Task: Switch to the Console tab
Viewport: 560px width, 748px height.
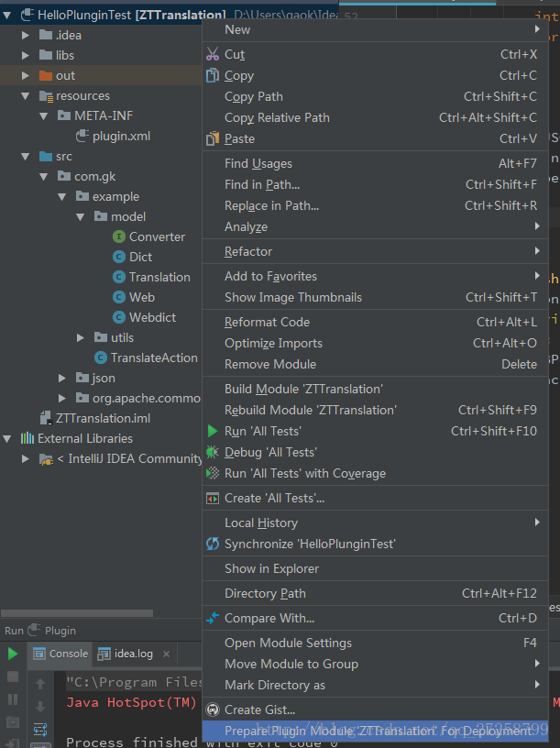Action: [60, 654]
